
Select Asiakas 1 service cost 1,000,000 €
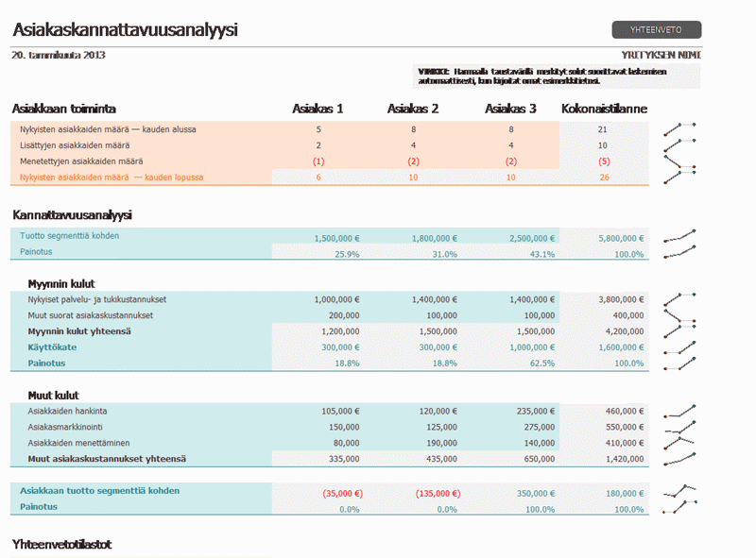[337, 299]
